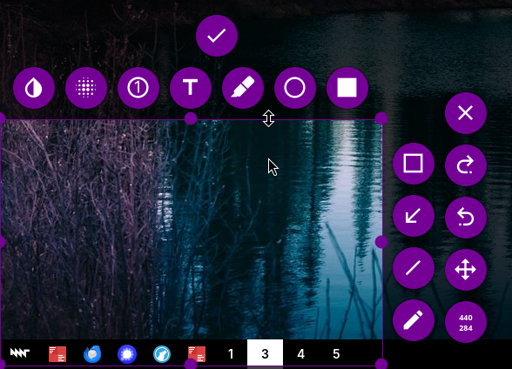
Task: Select the Text tool
Action: (x=191, y=88)
